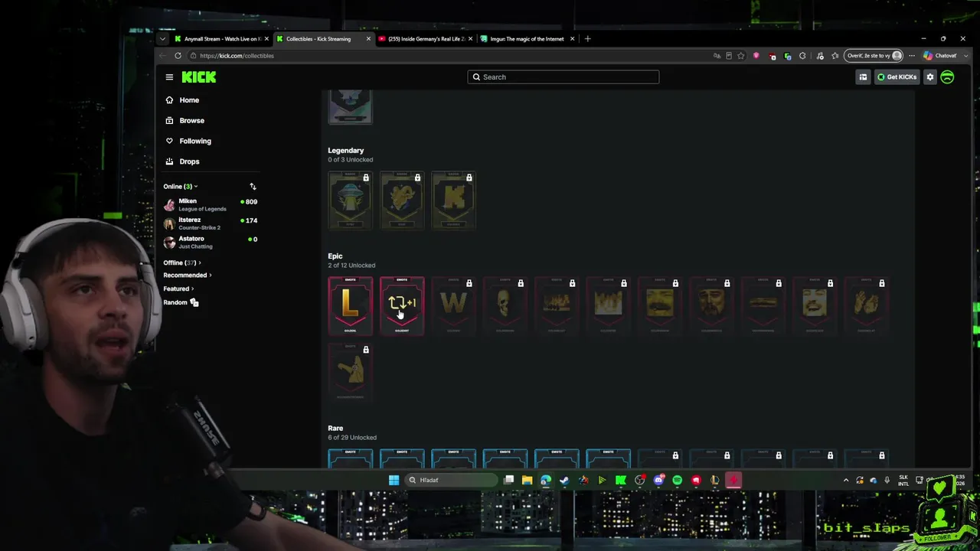
Task: Click the sort arrows beside Online list
Action: point(253,187)
